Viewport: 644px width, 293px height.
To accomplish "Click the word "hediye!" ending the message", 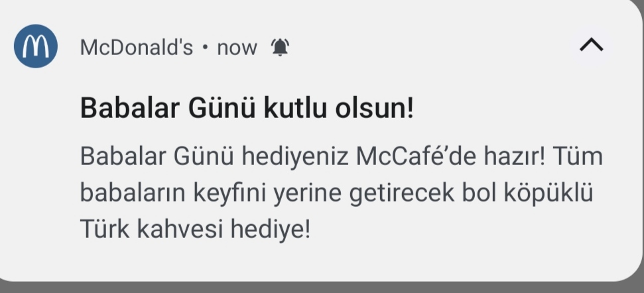I will click(270, 229).
